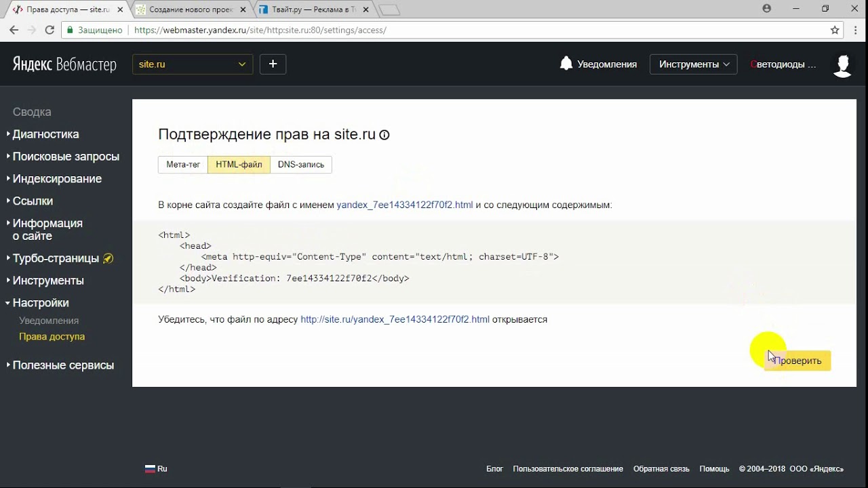868x488 pixels.
Task: Switch to the Твайт.ру browser tab
Action: pyautogui.click(x=313, y=9)
